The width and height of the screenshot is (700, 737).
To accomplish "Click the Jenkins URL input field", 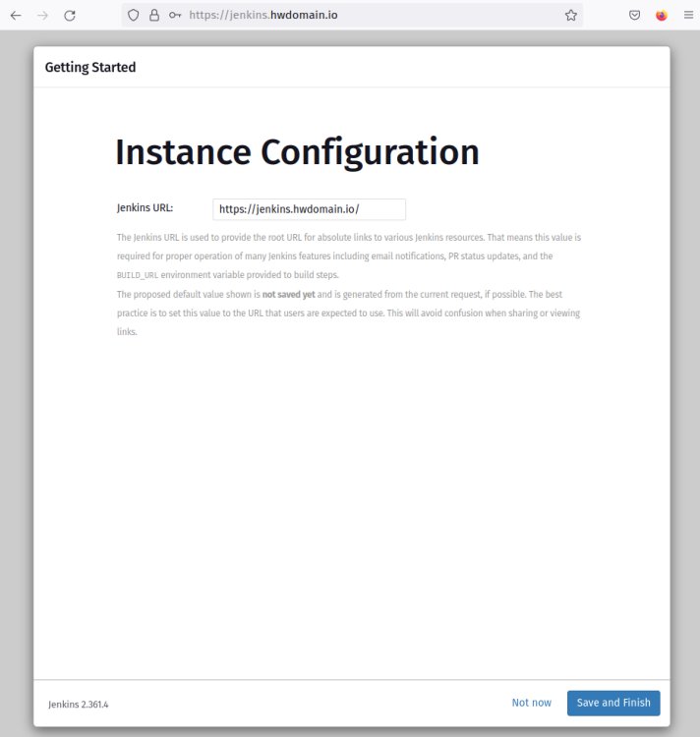I will point(309,209).
